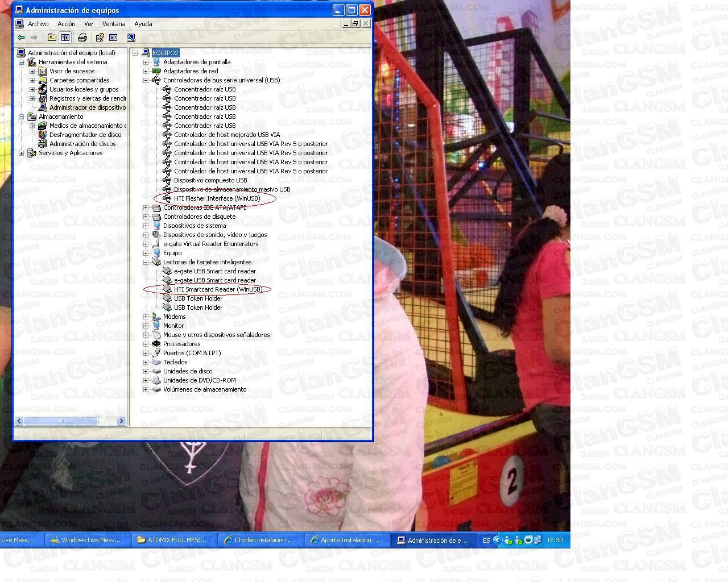
Task: Expand the Adaptadores de pantalla node
Action: (146, 62)
